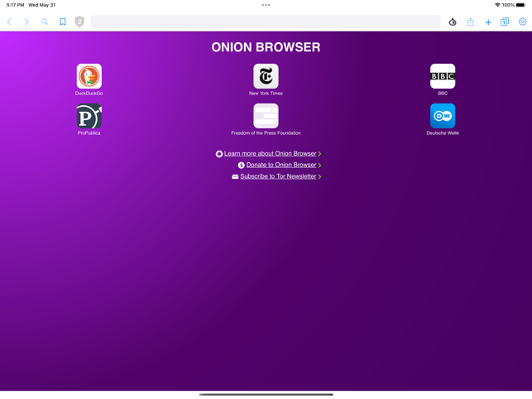Show open tabs overview icon

[505, 22]
